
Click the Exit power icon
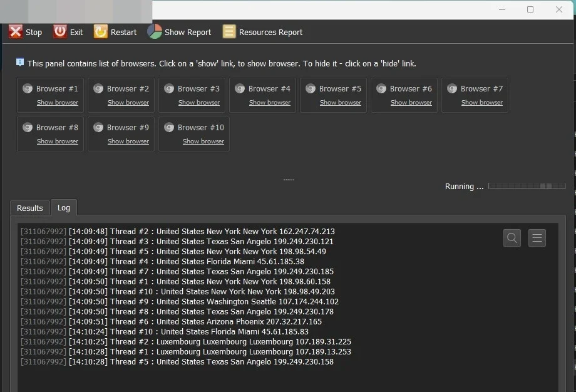point(60,31)
